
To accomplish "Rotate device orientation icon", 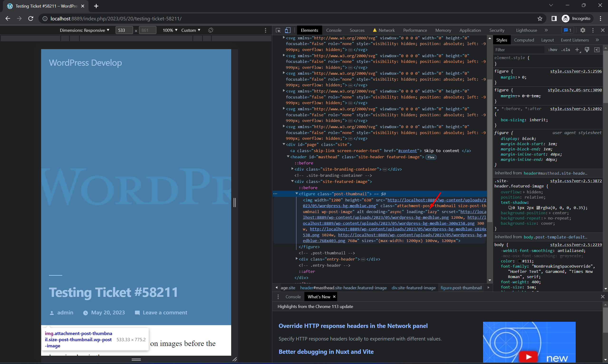I will pos(211,30).
